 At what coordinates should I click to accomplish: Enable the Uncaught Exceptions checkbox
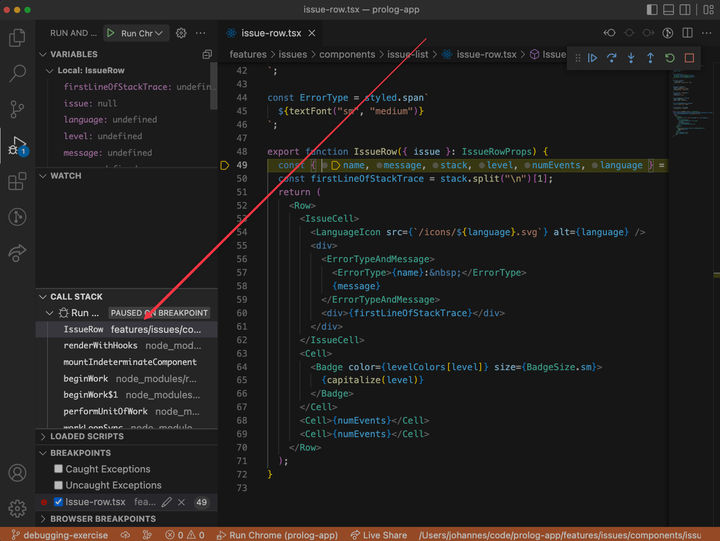[59, 485]
